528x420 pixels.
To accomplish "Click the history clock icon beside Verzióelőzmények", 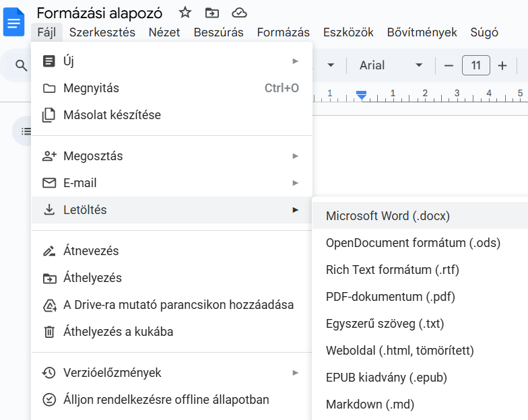I will pyautogui.click(x=48, y=373).
